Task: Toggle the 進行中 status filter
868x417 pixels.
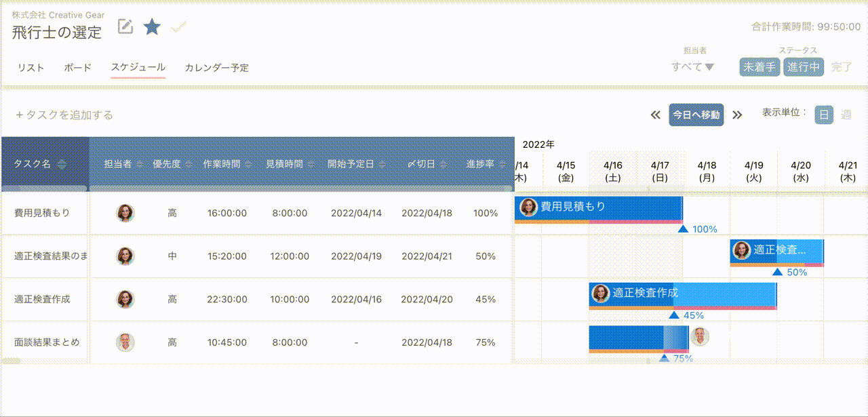Action: (804, 67)
